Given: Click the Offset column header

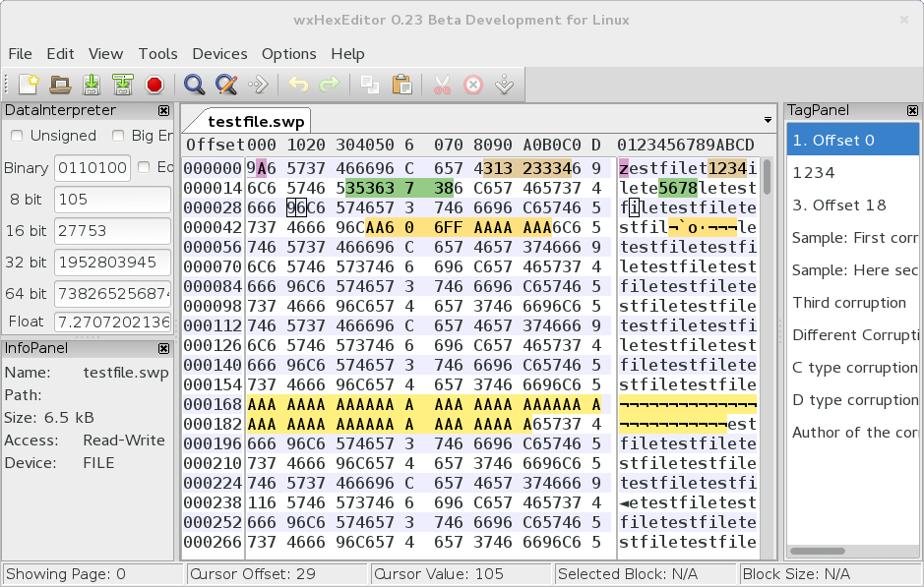Looking at the screenshot, I should tap(216, 145).
